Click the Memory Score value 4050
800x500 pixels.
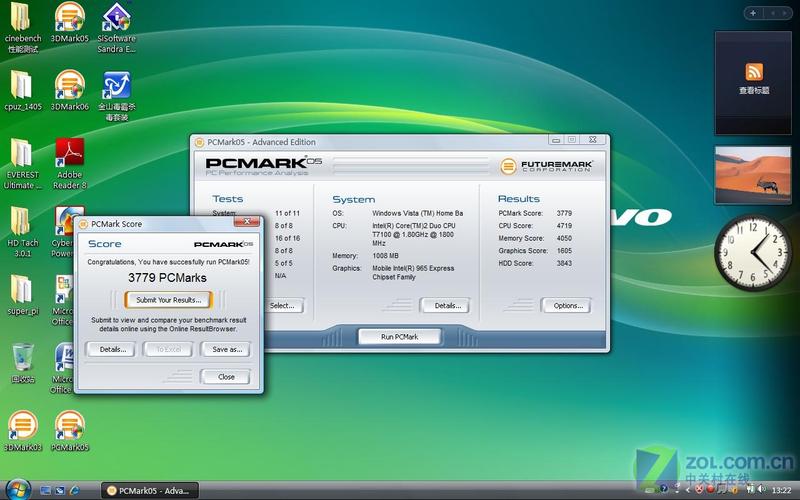click(564, 238)
